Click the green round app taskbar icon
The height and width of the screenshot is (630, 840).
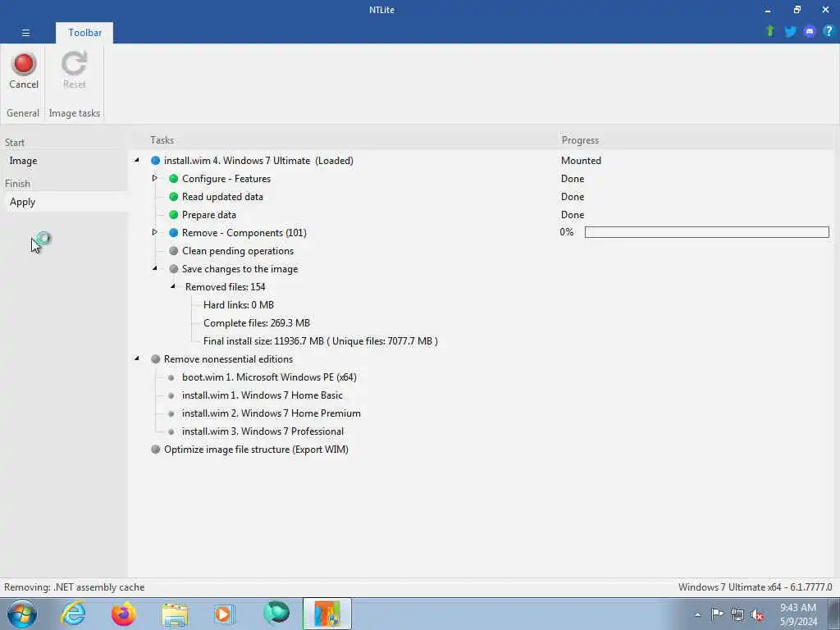click(276, 614)
